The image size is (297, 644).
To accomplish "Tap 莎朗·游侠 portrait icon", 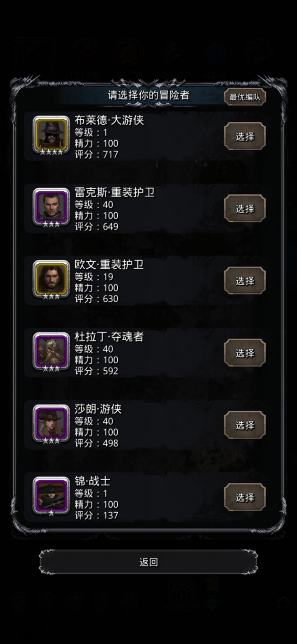I will [x=52, y=423].
